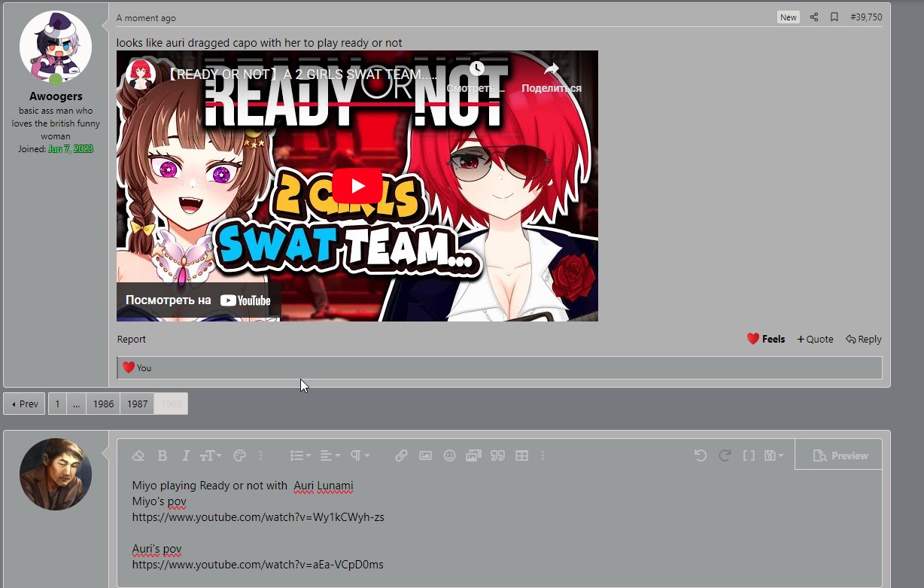Click the Awoogers username

[x=56, y=96]
